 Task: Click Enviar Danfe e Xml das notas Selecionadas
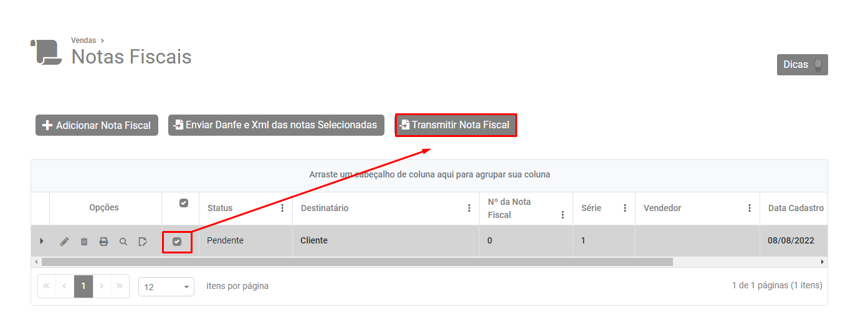click(276, 125)
